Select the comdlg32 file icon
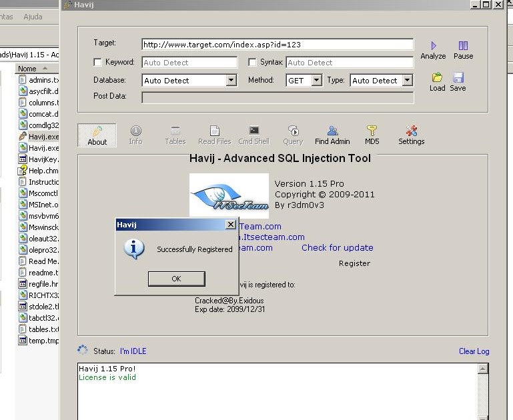The image size is (513, 420). pos(22,125)
